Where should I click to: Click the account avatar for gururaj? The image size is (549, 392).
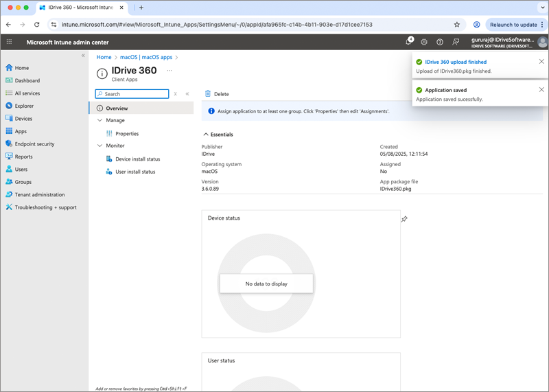(542, 42)
